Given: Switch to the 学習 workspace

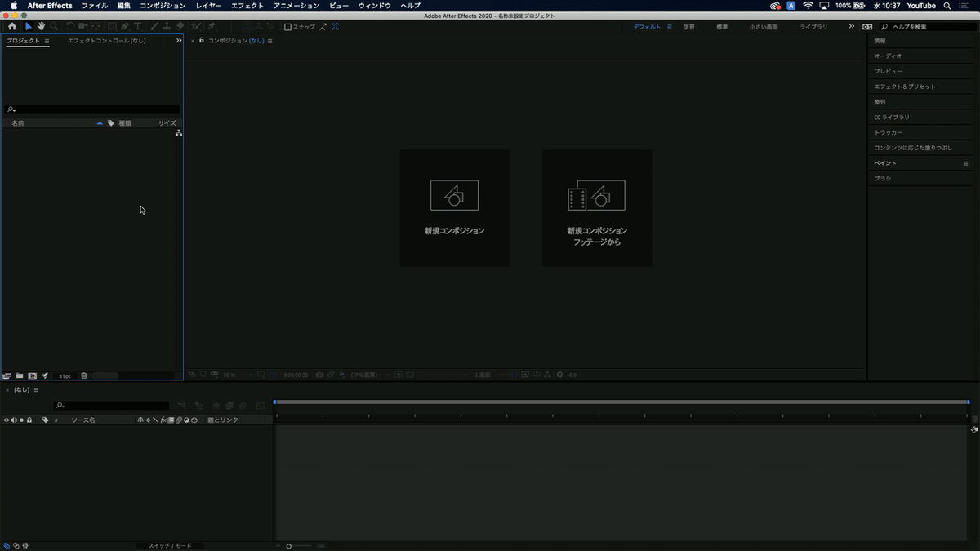Looking at the screenshot, I should click(x=689, y=27).
